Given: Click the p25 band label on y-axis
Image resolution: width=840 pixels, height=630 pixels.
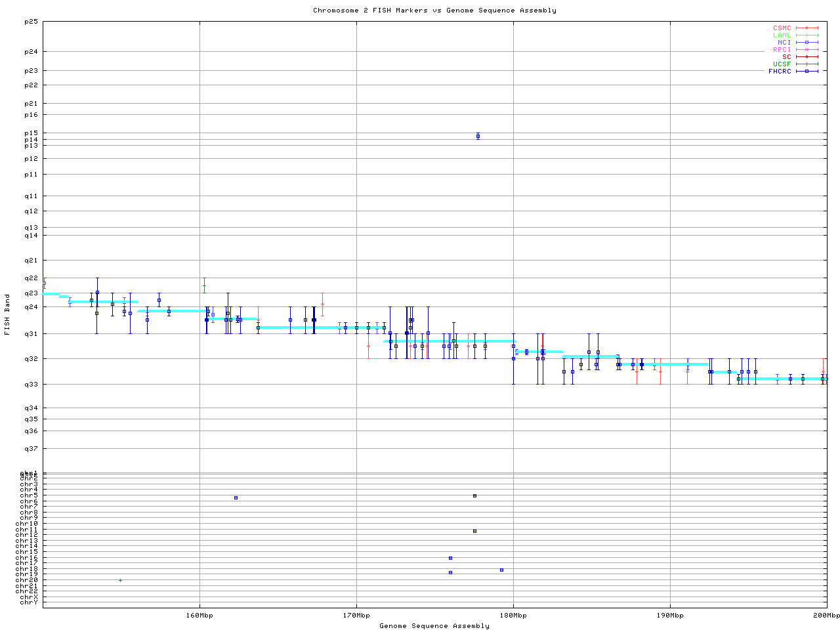Looking at the screenshot, I should pyautogui.click(x=31, y=22).
